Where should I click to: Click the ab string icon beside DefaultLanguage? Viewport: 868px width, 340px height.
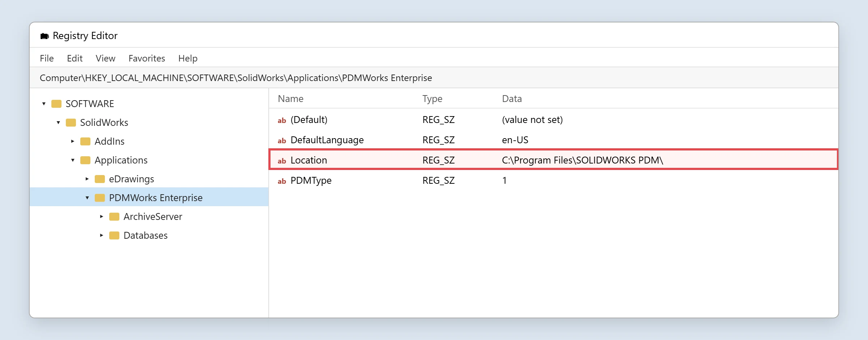tap(282, 141)
